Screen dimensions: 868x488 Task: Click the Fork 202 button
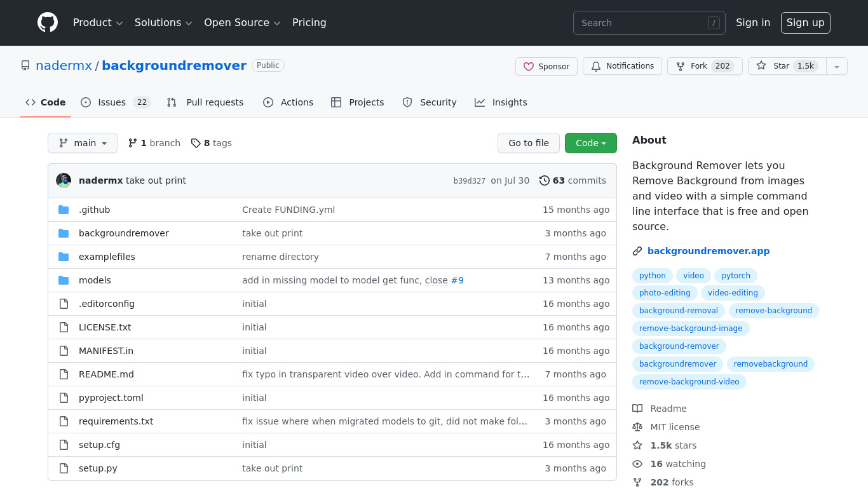click(705, 66)
